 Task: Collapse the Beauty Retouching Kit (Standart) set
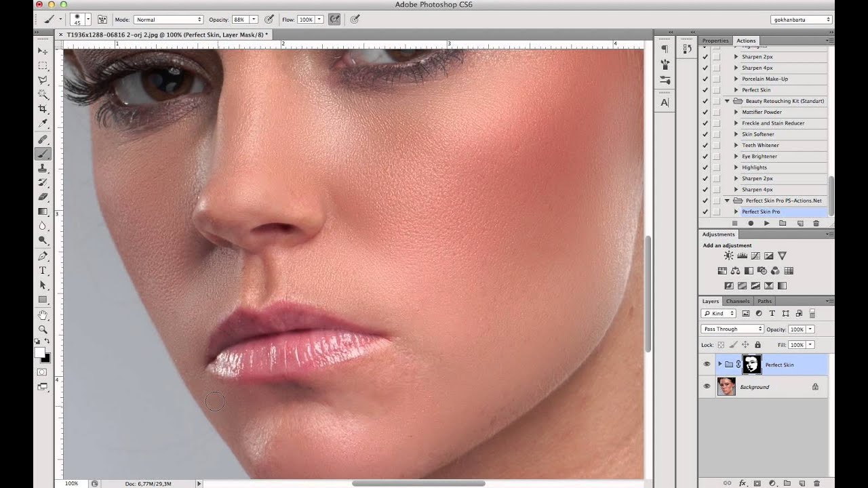point(727,101)
